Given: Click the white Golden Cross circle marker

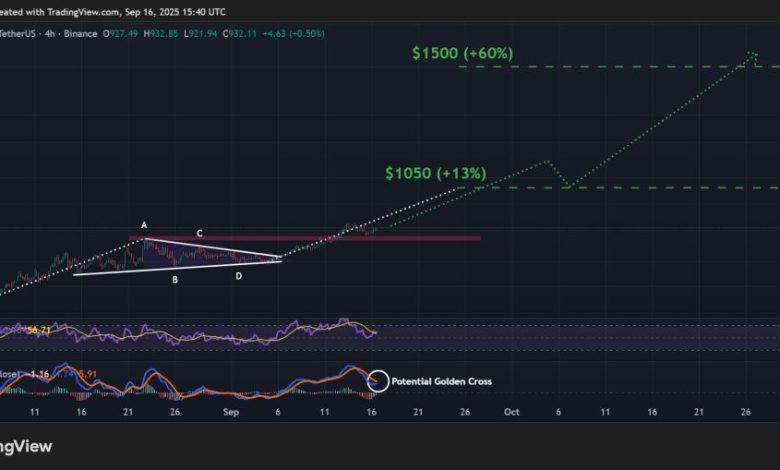Looking at the screenshot, I should tap(378, 380).
